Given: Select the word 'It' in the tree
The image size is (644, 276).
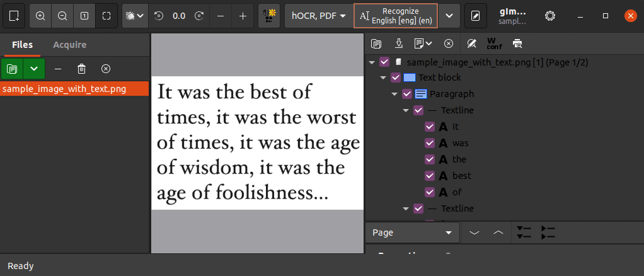Looking at the screenshot, I should coord(455,127).
